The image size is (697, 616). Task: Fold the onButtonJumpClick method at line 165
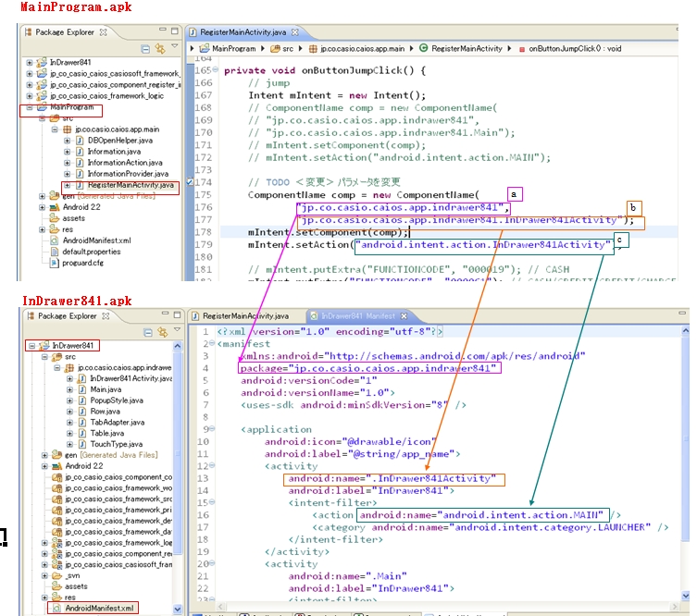[216, 70]
